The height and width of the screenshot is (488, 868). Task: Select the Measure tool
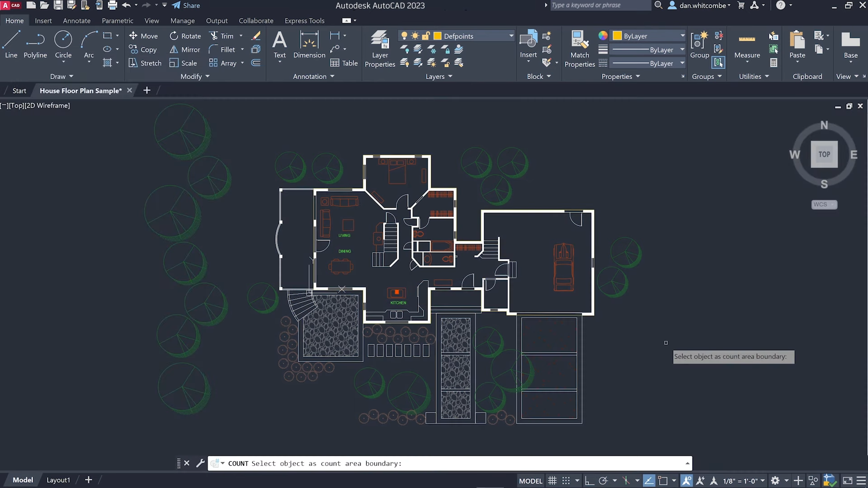click(748, 45)
